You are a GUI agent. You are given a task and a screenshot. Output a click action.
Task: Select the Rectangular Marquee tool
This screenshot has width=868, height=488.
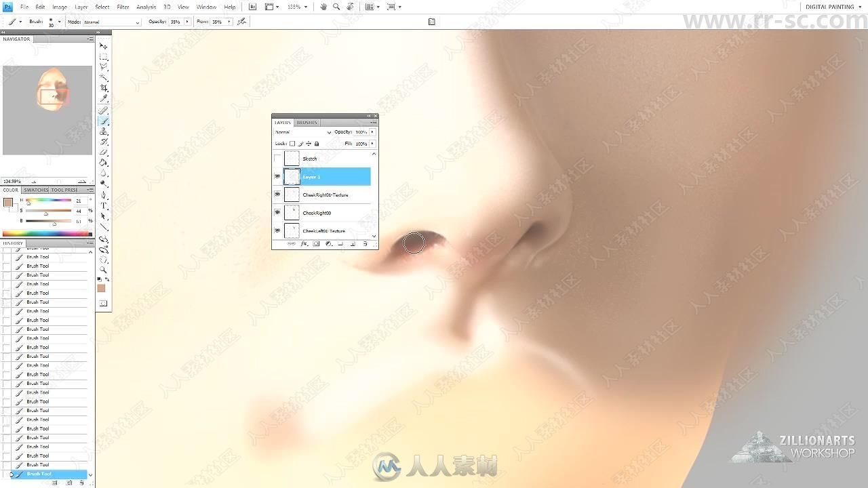point(104,57)
